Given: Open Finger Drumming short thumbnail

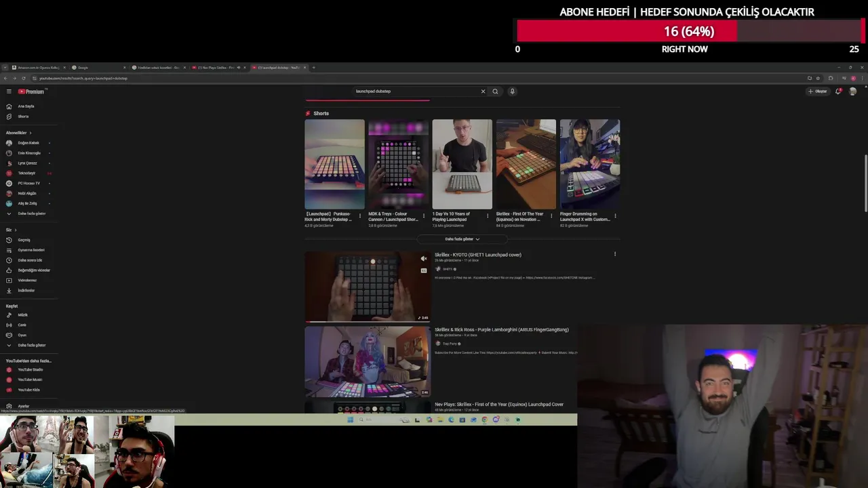Looking at the screenshot, I should click(x=590, y=164).
